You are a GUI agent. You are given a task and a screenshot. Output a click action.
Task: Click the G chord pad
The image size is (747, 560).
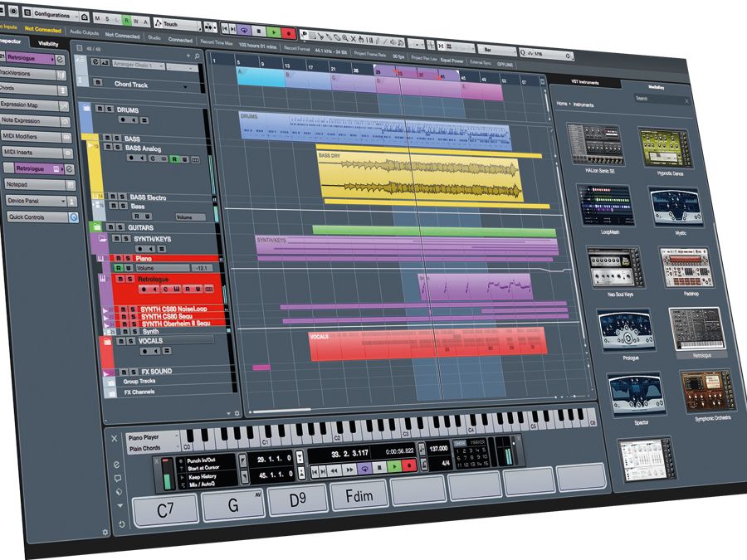click(233, 504)
